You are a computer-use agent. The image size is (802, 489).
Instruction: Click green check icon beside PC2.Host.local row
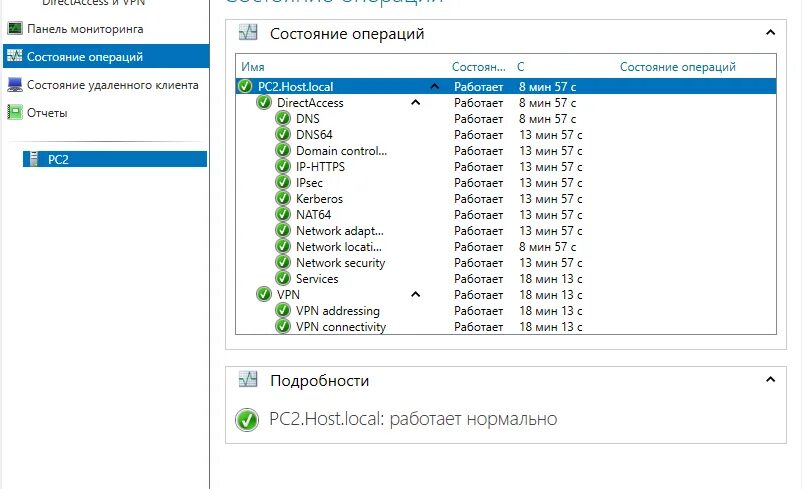pos(246,86)
